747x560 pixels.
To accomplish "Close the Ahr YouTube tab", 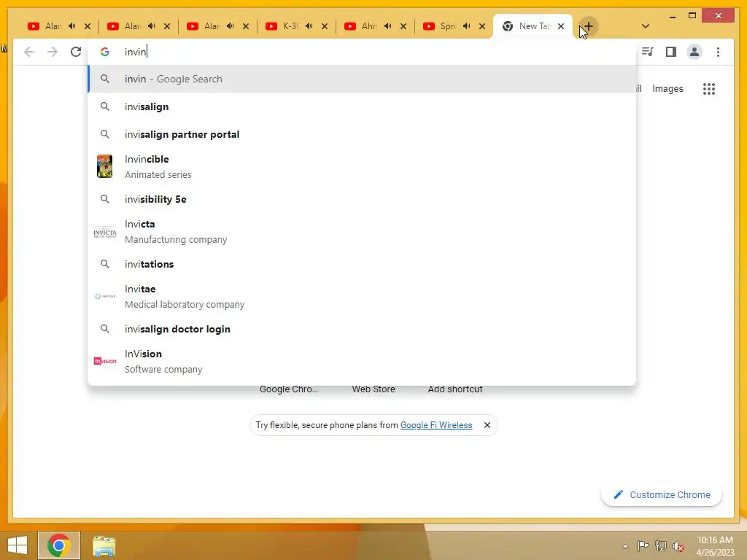I will click(403, 26).
